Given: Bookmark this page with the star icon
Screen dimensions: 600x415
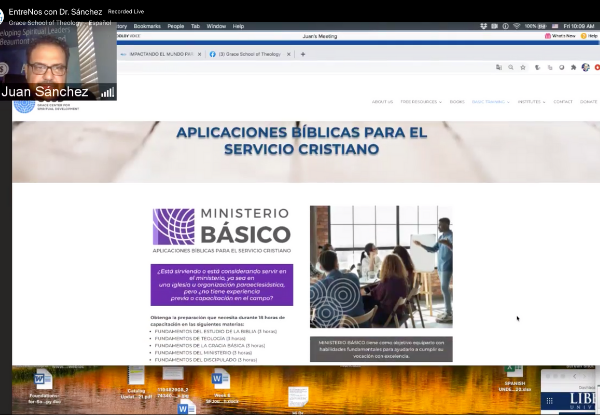Looking at the screenshot, I should (523, 67).
